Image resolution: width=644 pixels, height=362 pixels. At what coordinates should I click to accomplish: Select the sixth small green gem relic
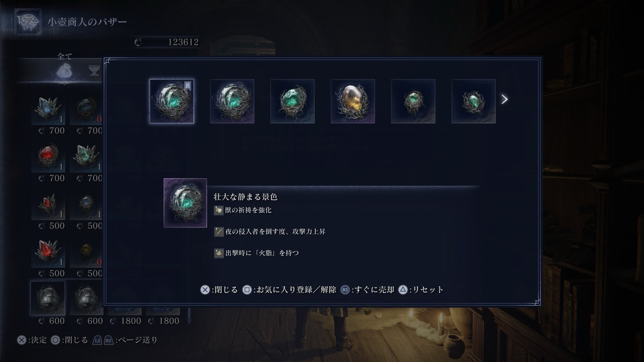(x=474, y=101)
